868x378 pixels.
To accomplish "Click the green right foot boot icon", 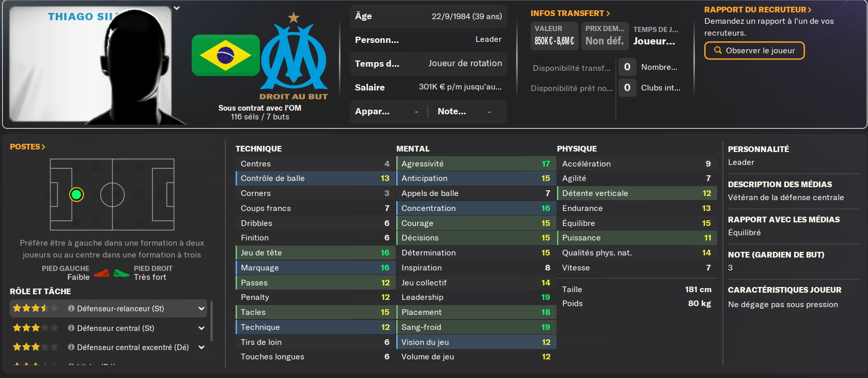I will 121,273.
